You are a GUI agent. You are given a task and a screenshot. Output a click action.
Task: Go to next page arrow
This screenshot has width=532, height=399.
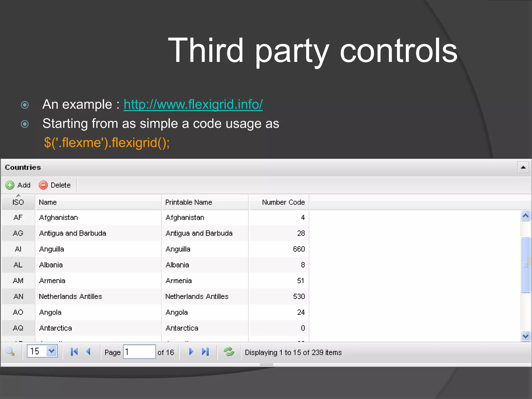[191, 352]
